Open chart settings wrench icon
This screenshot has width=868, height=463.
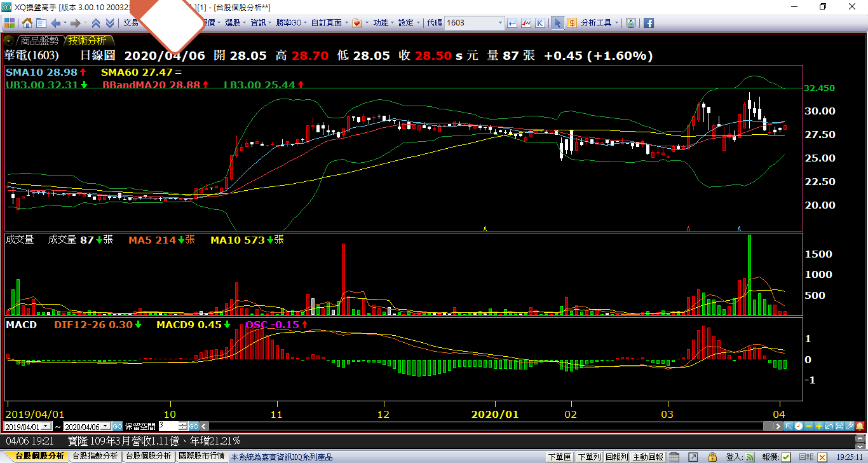click(x=848, y=426)
